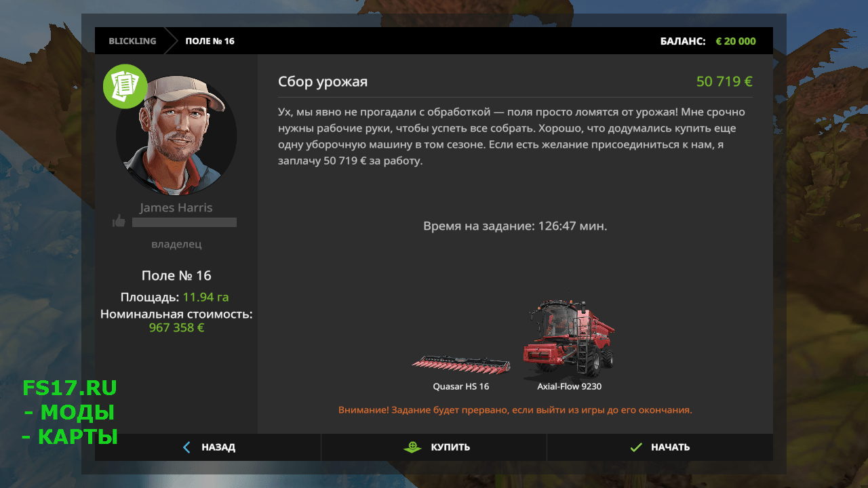Start the mission with НАЧАТЬ button

[x=660, y=447]
